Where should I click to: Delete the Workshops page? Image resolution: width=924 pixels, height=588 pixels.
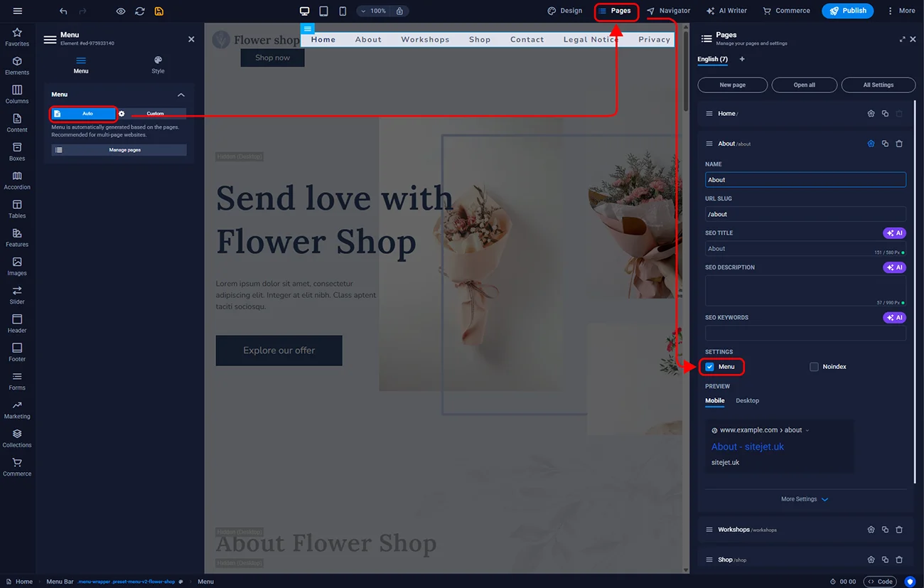(899, 530)
